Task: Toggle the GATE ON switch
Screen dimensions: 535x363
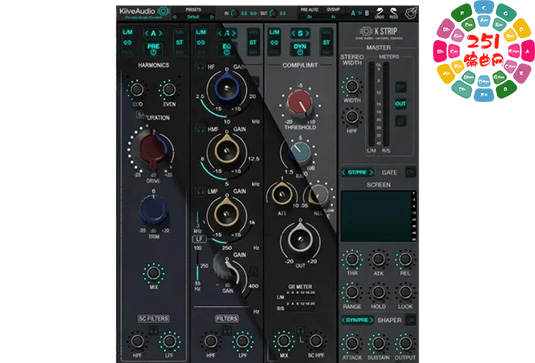Action: pos(410,172)
